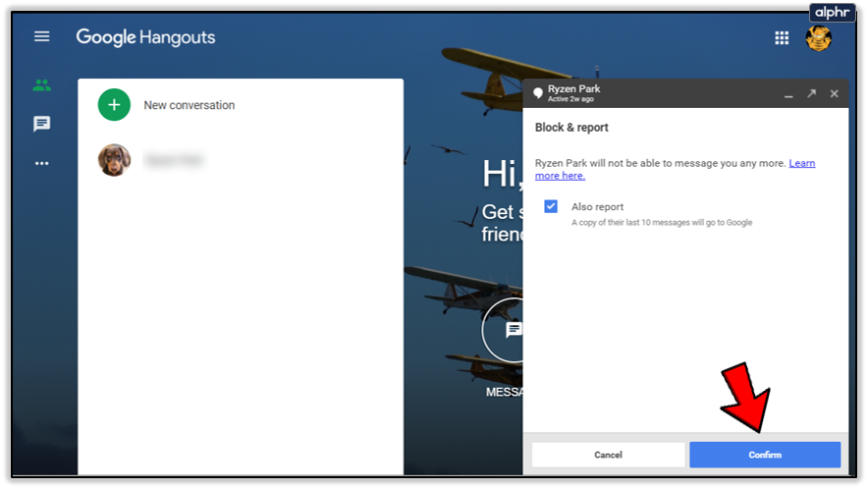Viewport: 868px width, 489px height.
Task: Click the Ryzen Park chat header title
Action: point(573,88)
